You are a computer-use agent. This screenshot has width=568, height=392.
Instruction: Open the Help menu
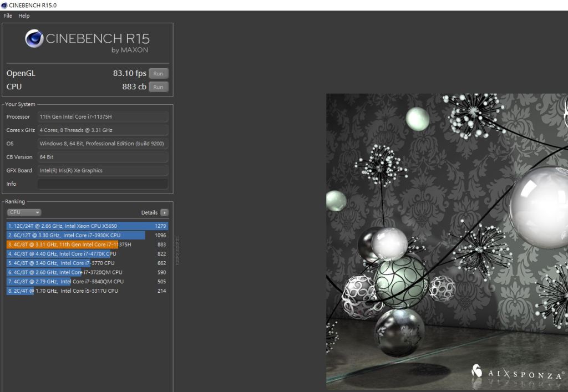coord(24,16)
